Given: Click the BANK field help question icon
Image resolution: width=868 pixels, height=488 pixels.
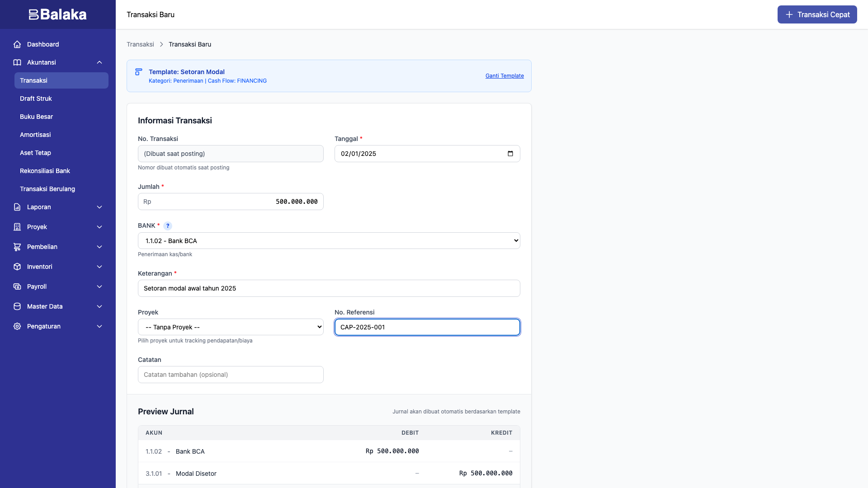Looking at the screenshot, I should pyautogui.click(x=168, y=226).
